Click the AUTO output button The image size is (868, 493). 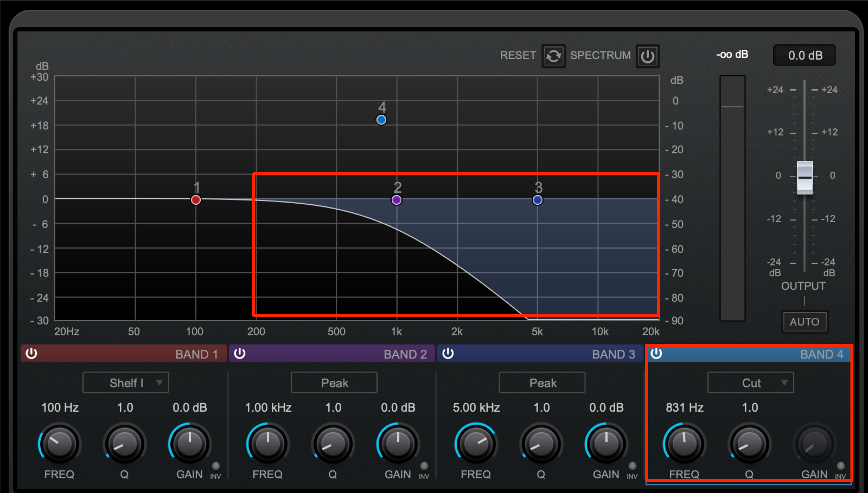[804, 321]
